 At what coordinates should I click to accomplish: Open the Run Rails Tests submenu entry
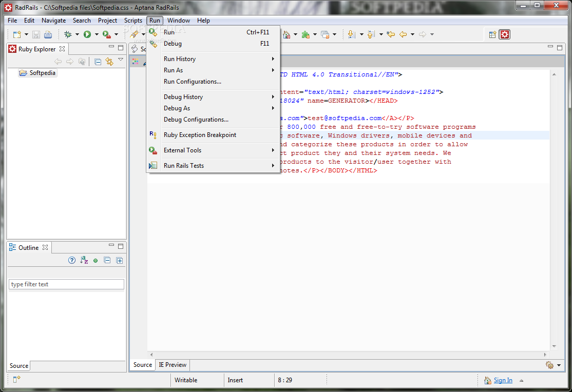coord(213,166)
